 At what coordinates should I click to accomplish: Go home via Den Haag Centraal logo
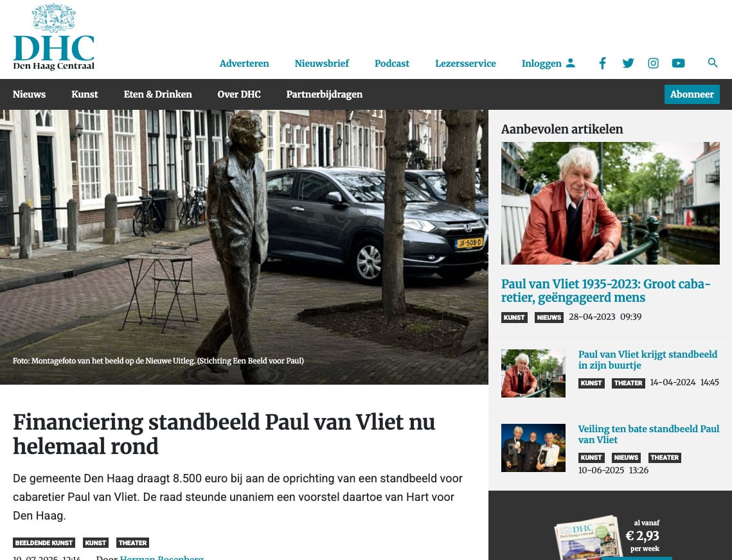pos(54,38)
